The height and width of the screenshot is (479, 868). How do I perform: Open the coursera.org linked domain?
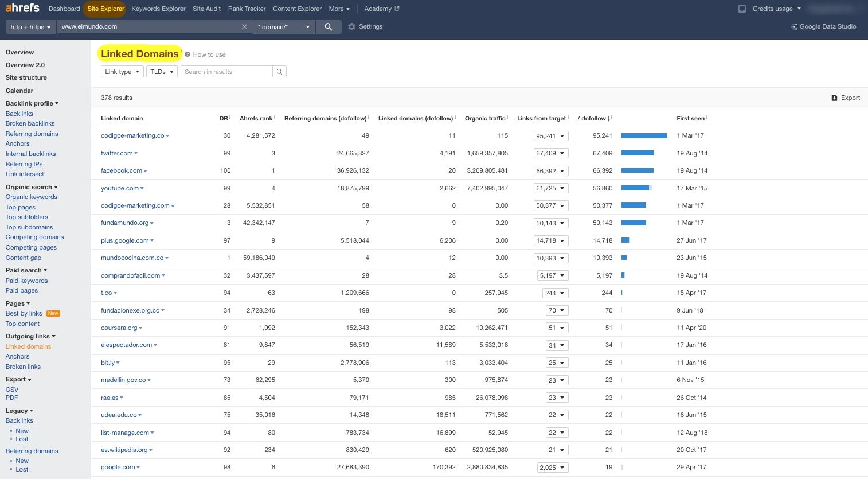(119, 328)
